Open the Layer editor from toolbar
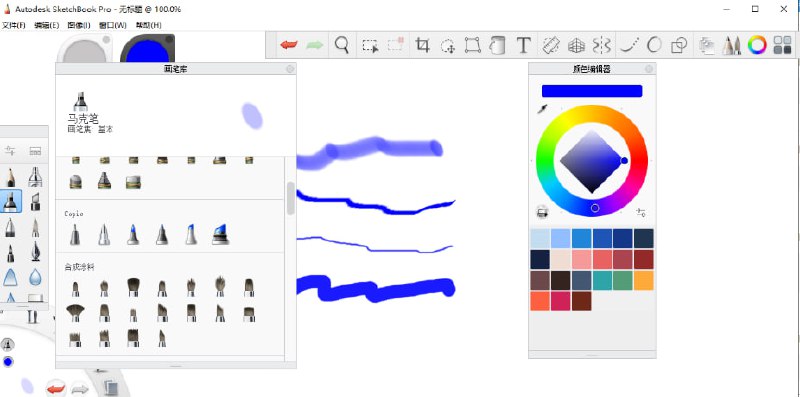Screen dimensions: 800x397 (x=707, y=45)
